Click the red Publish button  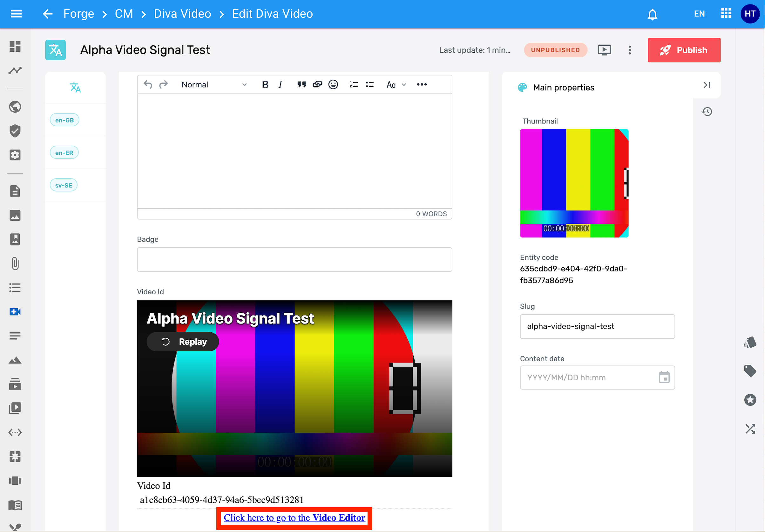[x=684, y=50]
